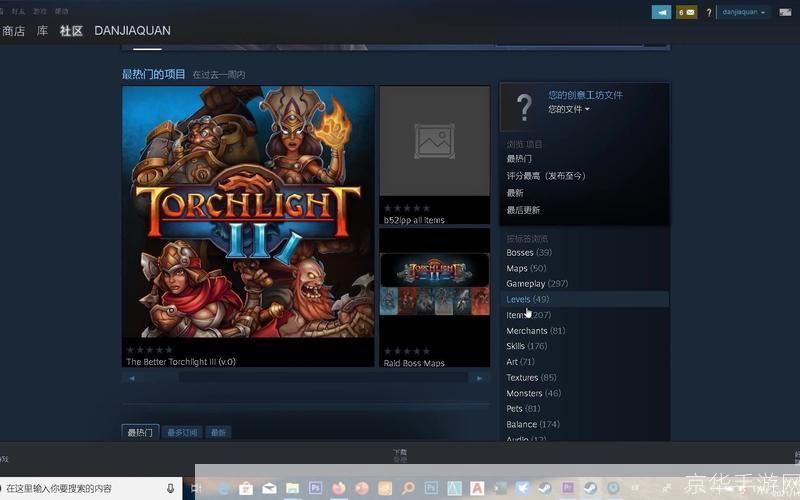
Task: Click the Steam help question mark icon
Action: 709,13
